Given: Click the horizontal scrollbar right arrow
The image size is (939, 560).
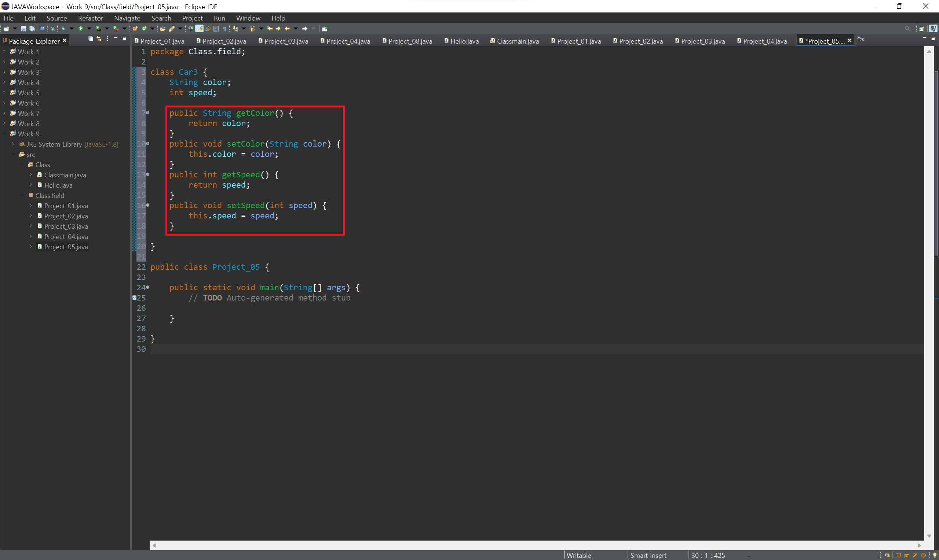Looking at the screenshot, I should click(919, 545).
